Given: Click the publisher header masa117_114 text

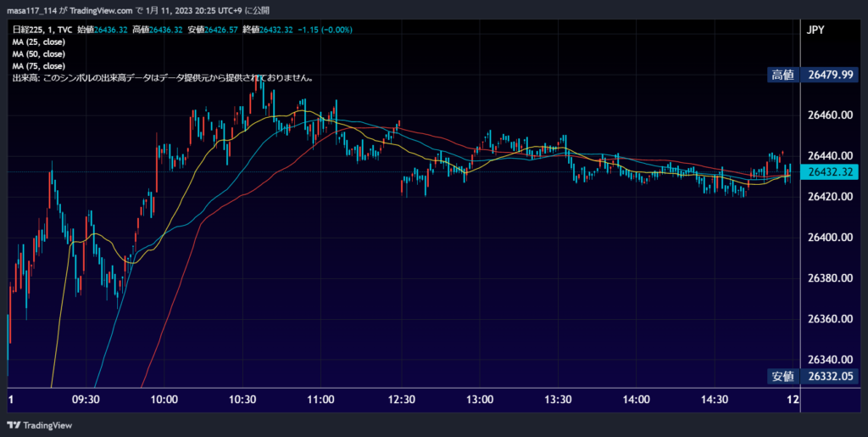Looking at the screenshot, I should click(31, 10).
